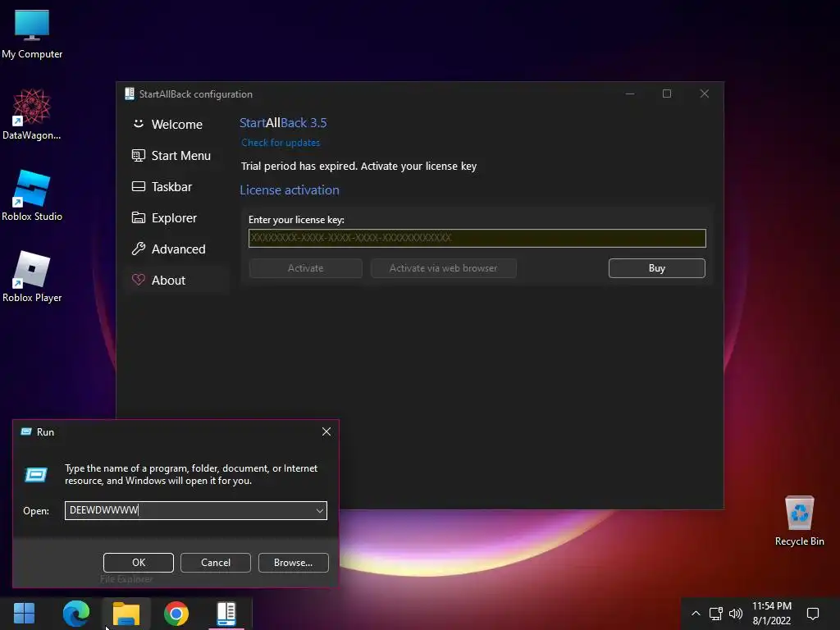This screenshot has width=840, height=630.
Task: Switch to the Start Menu settings page
Action: point(177,155)
